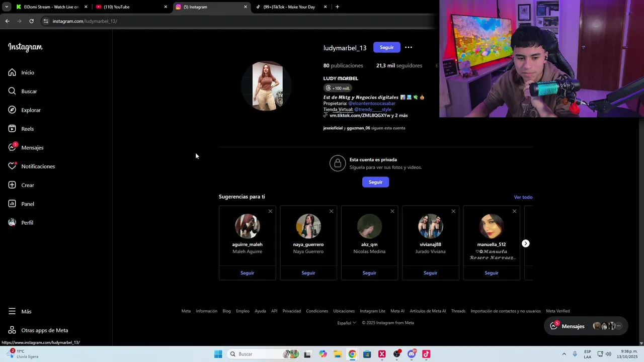Open Otras apps de Meta icon
This screenshot has height=362, width=644.
[12, 330]
